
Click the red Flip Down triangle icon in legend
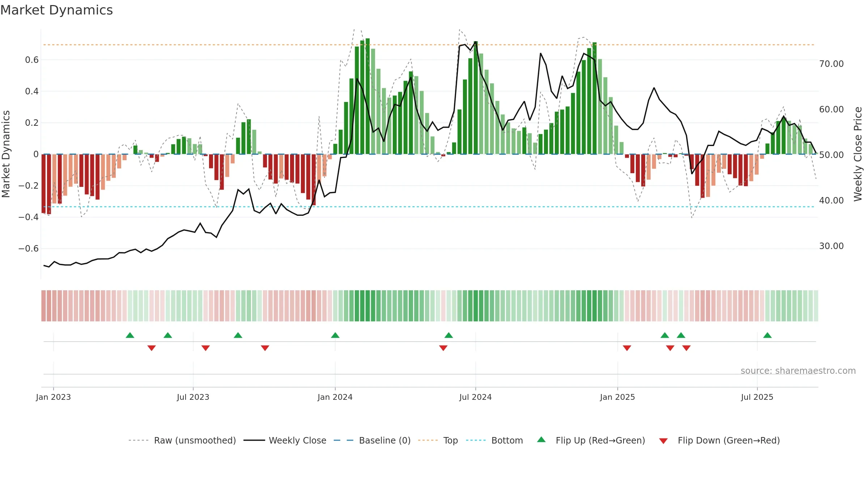pos(663,441)
